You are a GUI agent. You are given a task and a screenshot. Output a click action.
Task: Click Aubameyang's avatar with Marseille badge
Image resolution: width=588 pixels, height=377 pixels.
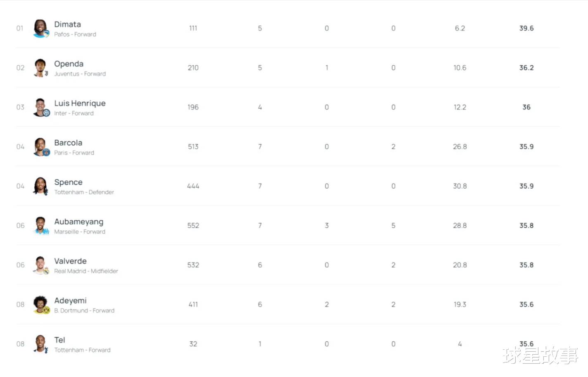pyautogui.click(x=40, y=226)
